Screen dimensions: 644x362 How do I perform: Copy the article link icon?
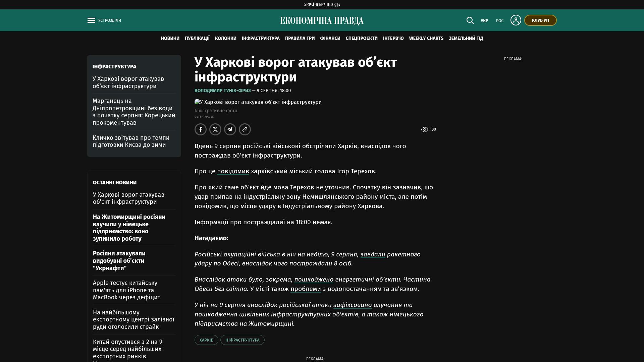(245, 129)
